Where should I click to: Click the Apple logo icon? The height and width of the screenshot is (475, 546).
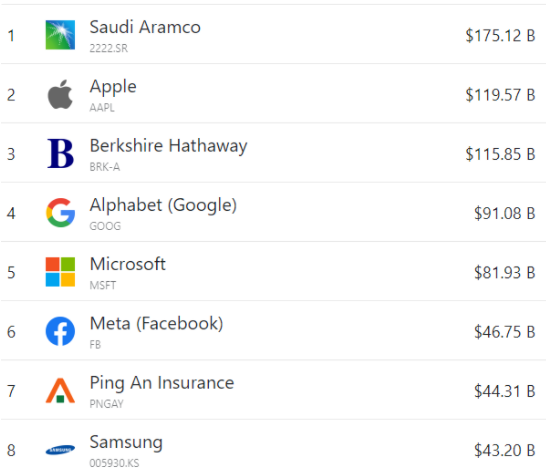pyautogui.click(x=60, y=94)
